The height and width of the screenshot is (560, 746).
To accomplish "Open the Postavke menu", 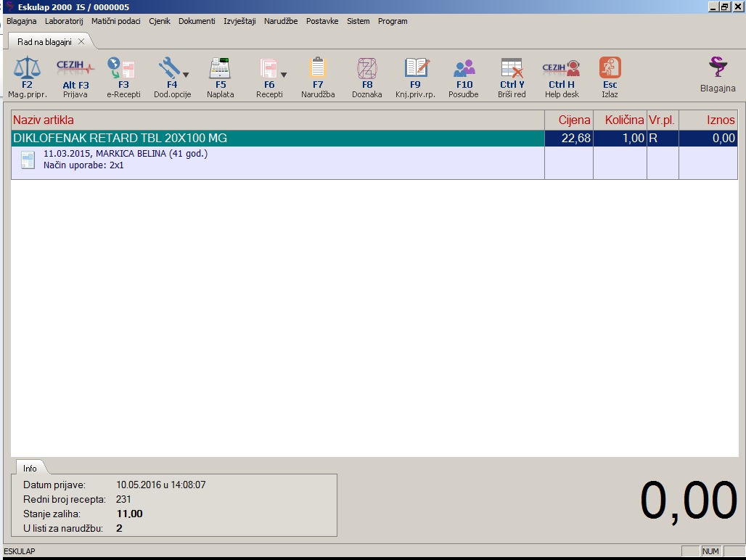I will (322, 21).
